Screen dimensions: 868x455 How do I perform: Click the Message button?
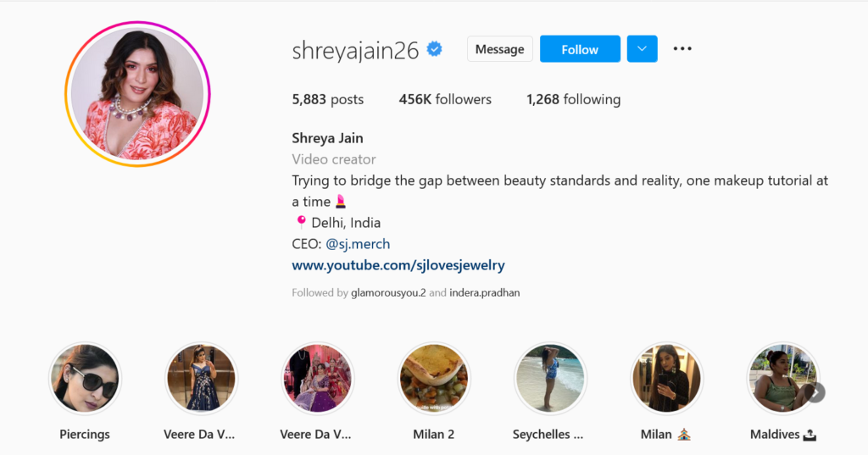pyautogui.click(x=500, y=48)
